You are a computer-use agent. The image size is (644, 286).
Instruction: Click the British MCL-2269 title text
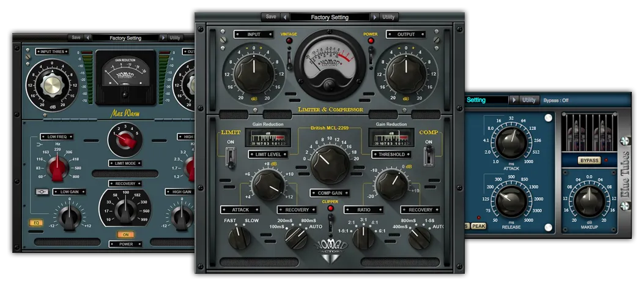(330, 128)
